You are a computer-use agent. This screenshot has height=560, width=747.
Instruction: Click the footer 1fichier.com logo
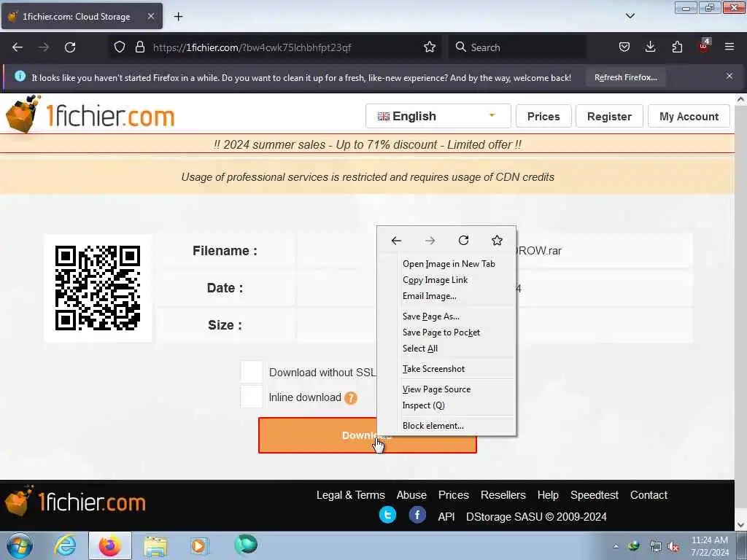tap(75, 502)
